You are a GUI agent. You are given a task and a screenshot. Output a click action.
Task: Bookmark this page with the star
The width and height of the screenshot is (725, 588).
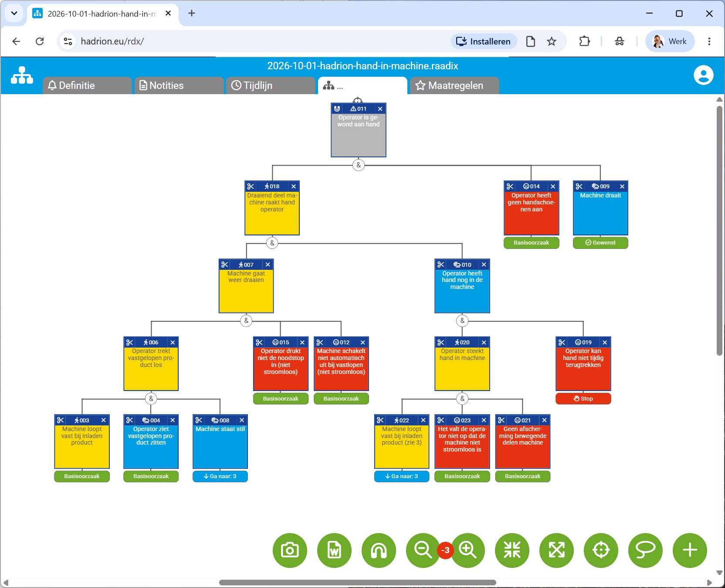552,41
